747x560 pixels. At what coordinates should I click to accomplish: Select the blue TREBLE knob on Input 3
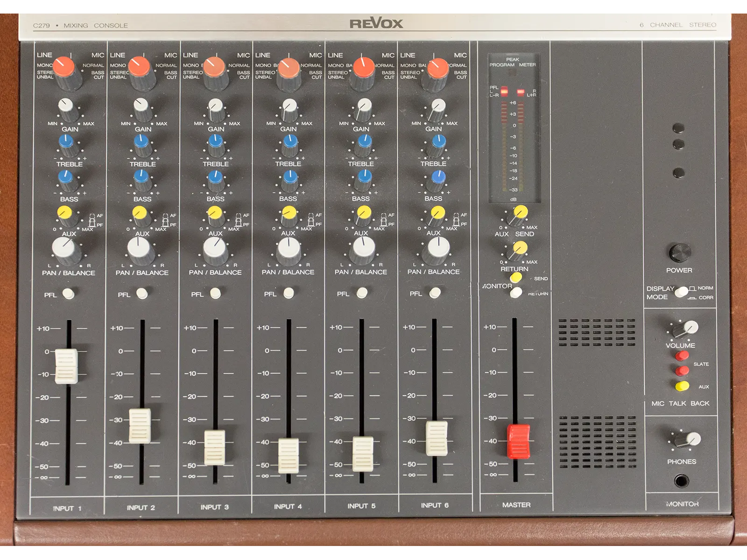(216, 145)
